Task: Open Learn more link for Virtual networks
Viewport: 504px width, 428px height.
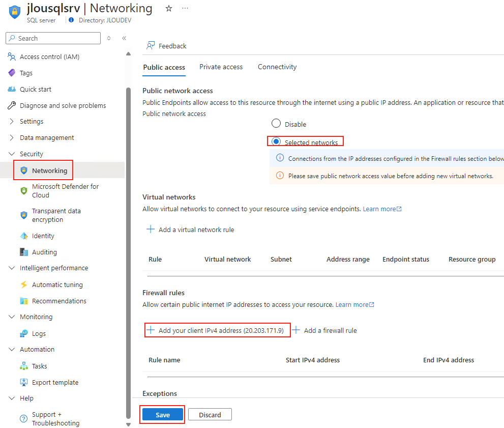Action: 382,209
